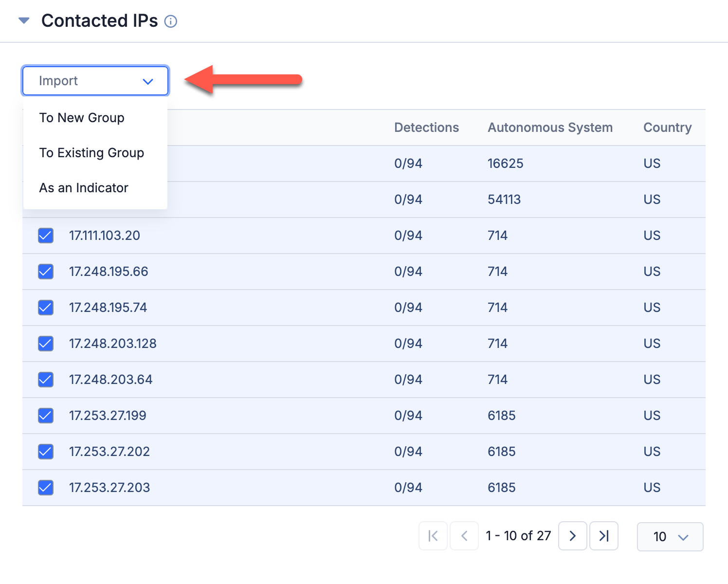
Task: Uncheck the 17.111.103.20 row checkbox
Action: pos(46,236)
